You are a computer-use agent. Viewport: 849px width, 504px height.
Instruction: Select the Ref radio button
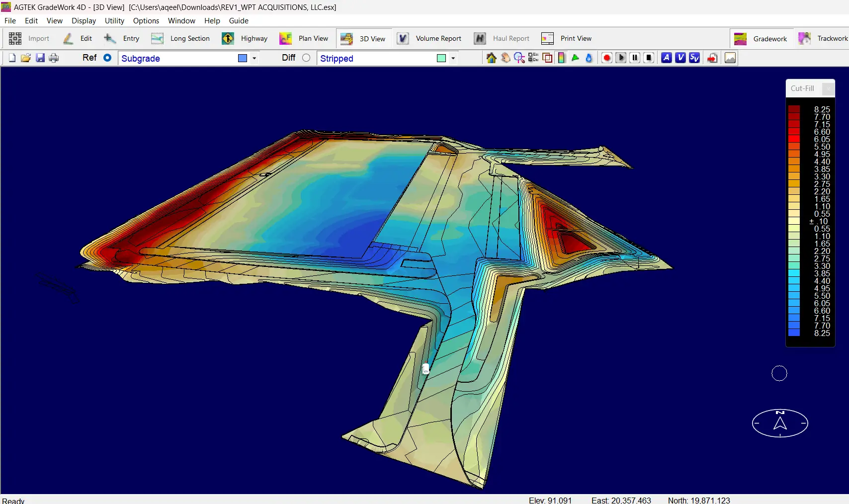click(x=107, y=58)
